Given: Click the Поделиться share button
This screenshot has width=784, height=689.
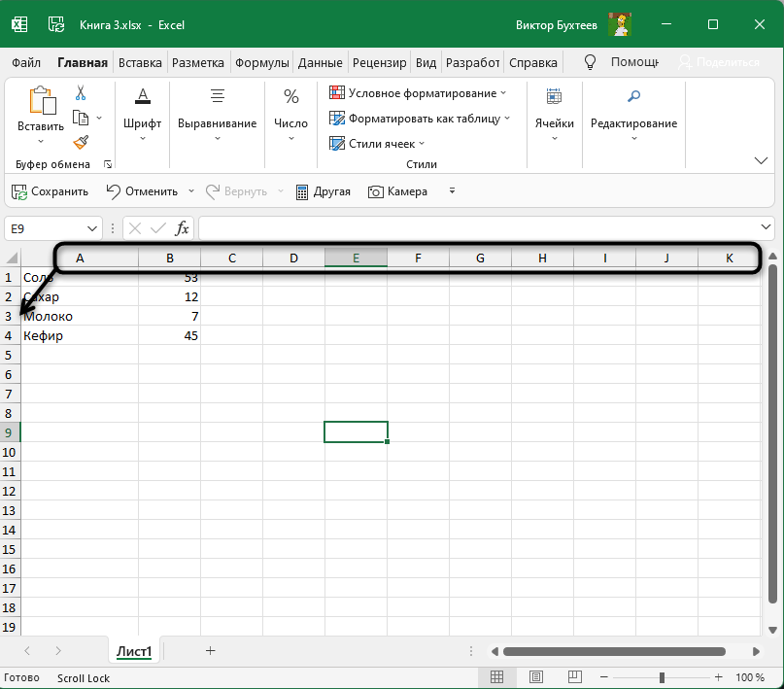Looking at the screenshot, I should (x=719, y=62).
